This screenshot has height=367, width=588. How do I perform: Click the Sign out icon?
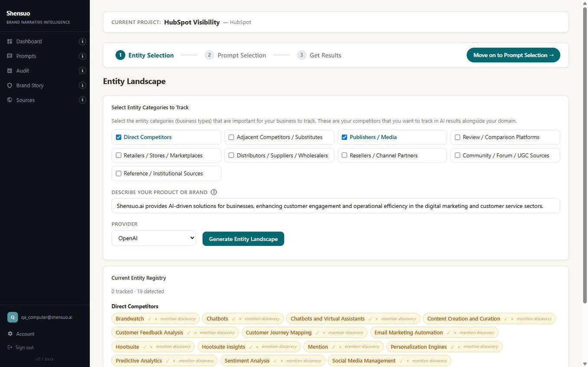[10, 347]
